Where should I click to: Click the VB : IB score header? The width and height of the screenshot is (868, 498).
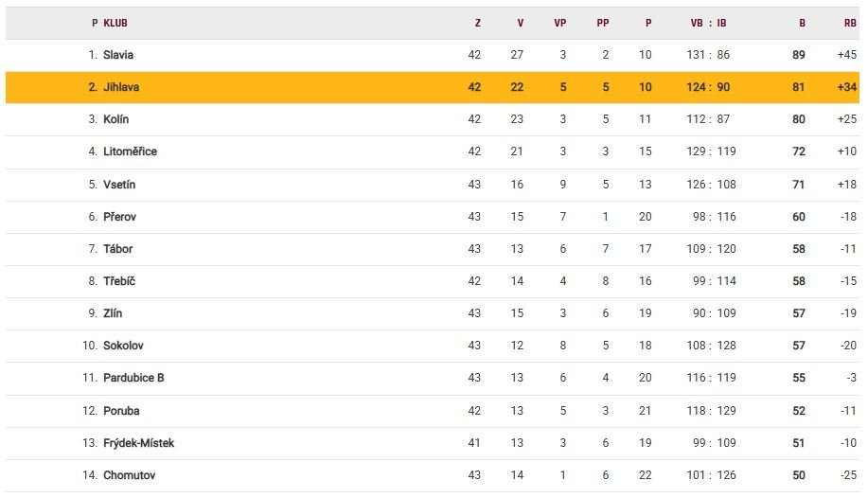tap(708, 23)
